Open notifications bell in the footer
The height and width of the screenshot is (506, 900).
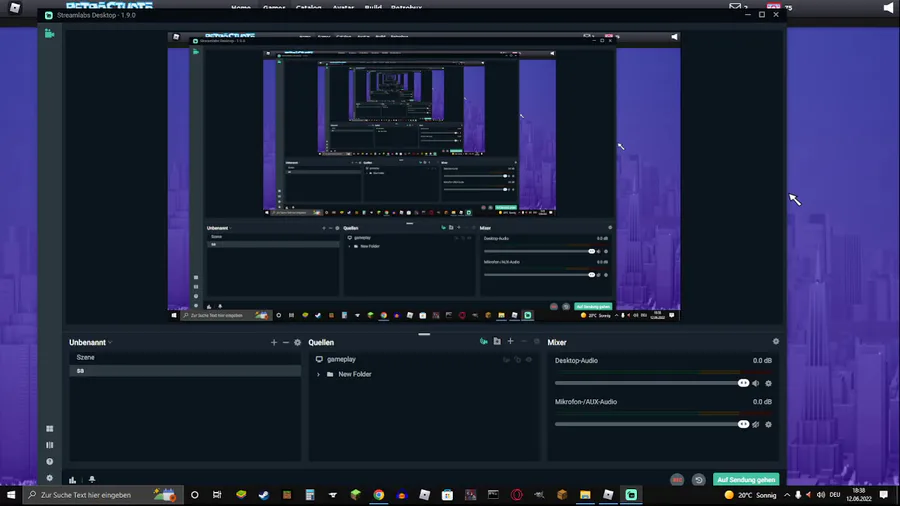[x=92, y=480]
